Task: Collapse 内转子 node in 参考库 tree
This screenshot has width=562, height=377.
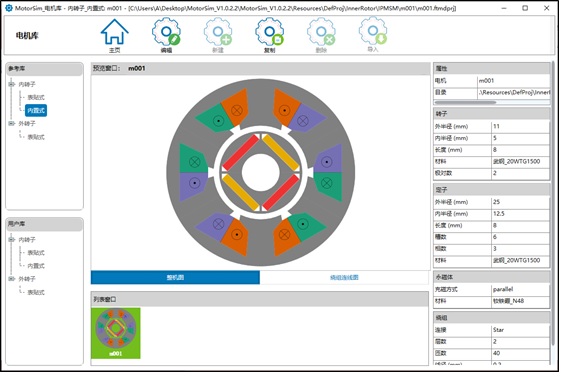Action: 11,85
